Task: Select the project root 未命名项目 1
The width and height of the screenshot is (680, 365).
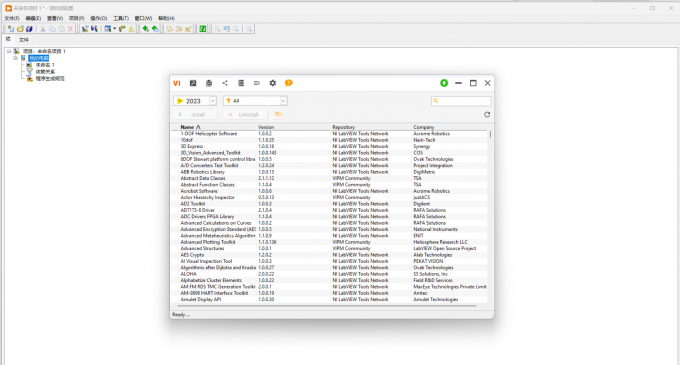Action: [44, 51]
